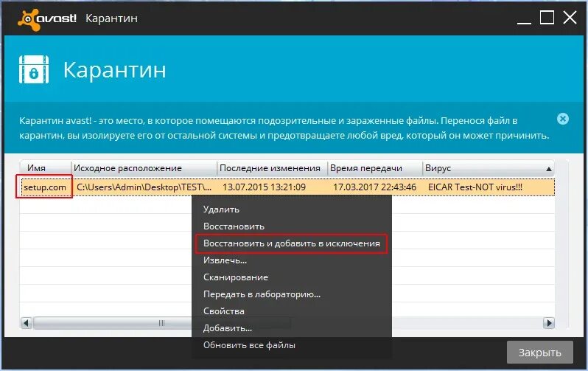Sort by the Вирус column header
The image size is (588, 371).
489,168
